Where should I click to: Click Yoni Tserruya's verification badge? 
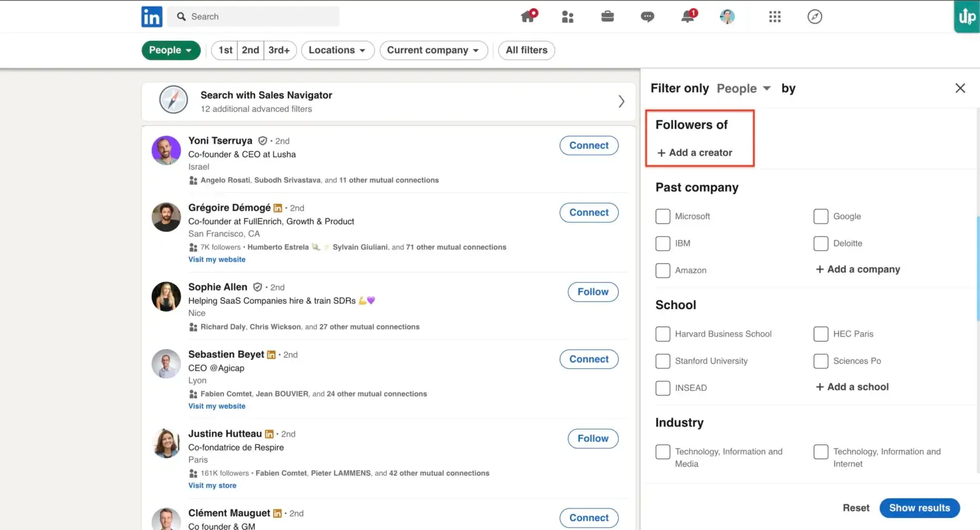[x=262, y=140]
